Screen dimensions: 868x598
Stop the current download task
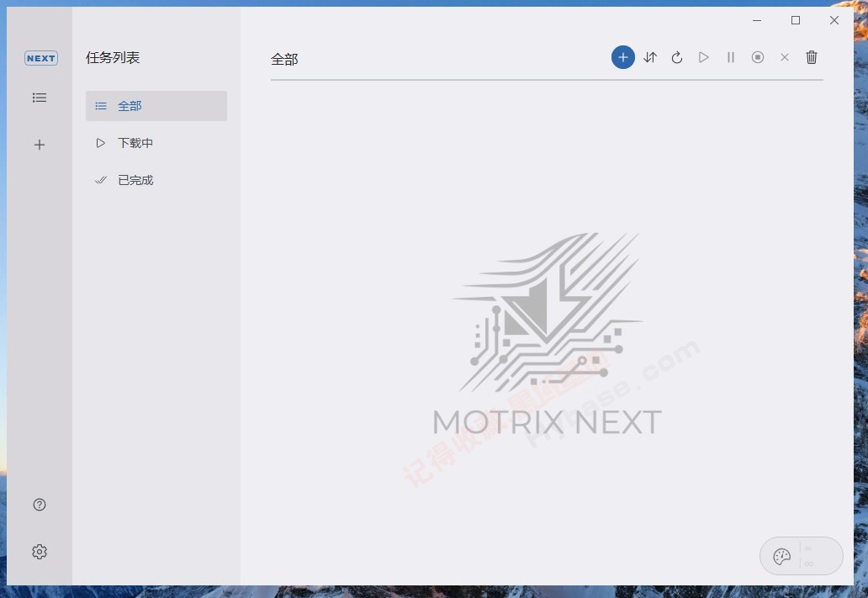(x=758, y=57)
